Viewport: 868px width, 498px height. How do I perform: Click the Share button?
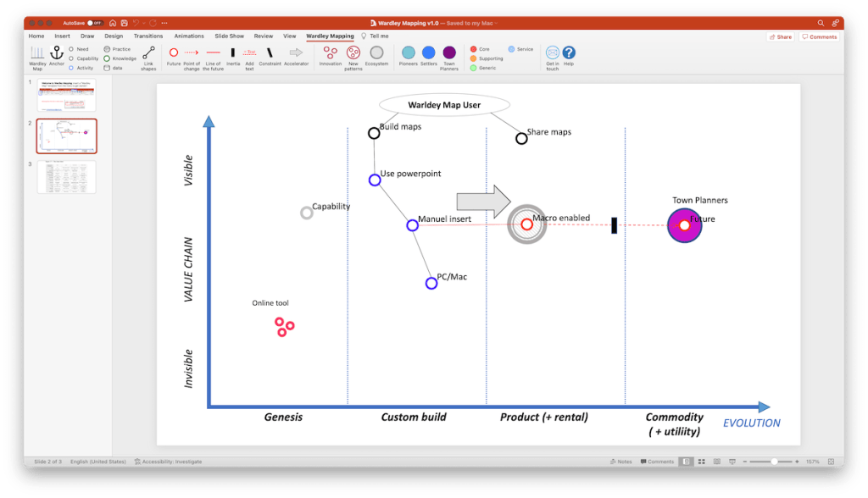(779, 36)
